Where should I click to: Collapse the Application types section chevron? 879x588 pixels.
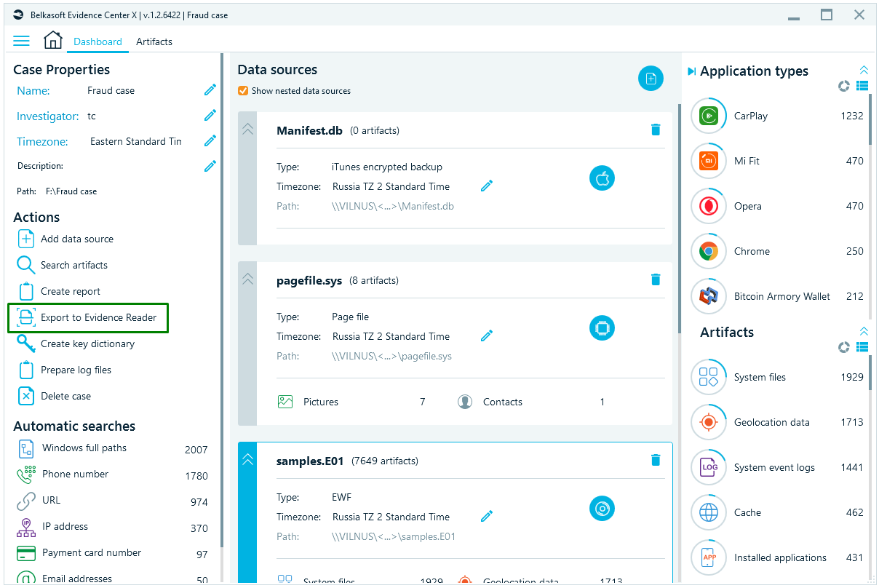863,70
